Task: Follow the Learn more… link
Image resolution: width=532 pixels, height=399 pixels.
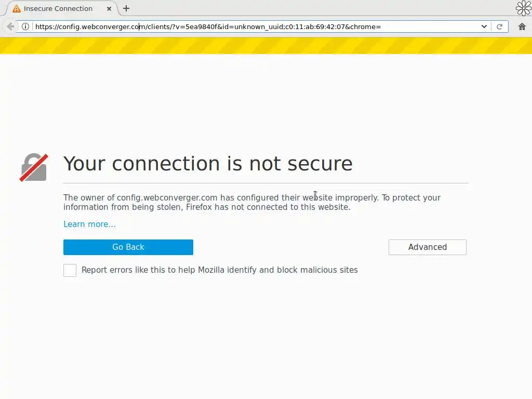Action: coord(89,224)
